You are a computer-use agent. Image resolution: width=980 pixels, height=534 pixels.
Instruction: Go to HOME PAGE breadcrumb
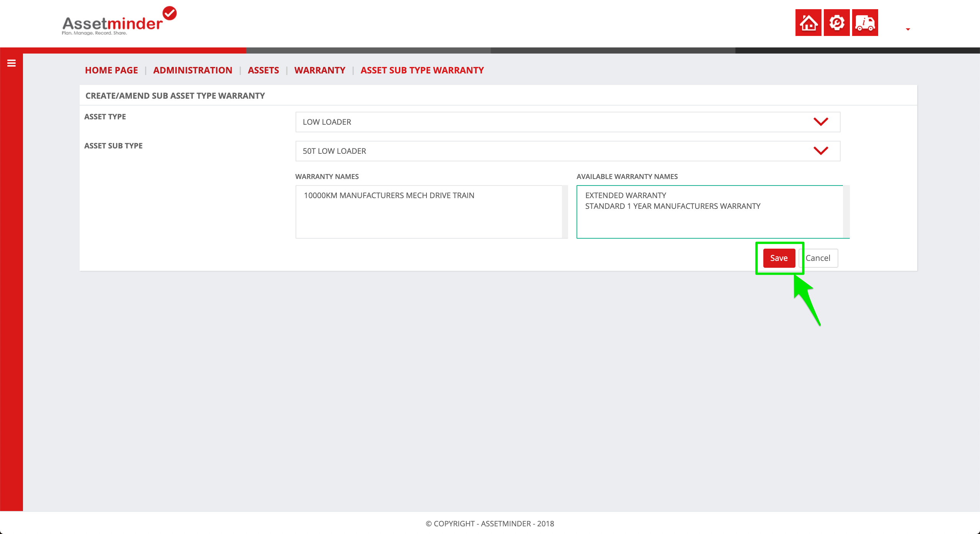point(111,70)
